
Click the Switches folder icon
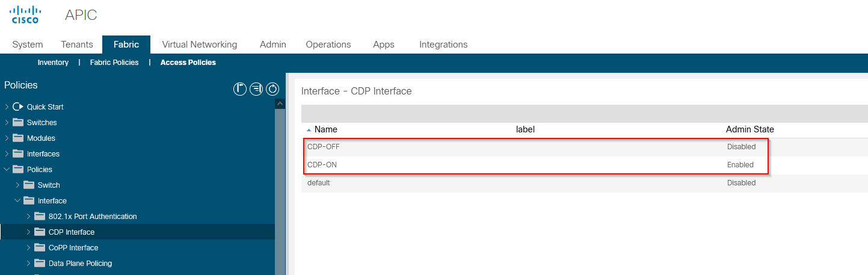coord(17,122)
